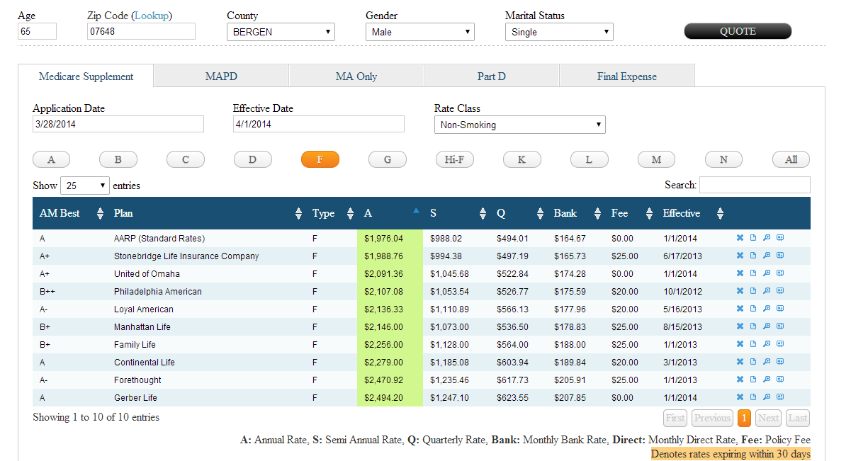Open the document icon for Continental Life row

[x=753, y=363]
